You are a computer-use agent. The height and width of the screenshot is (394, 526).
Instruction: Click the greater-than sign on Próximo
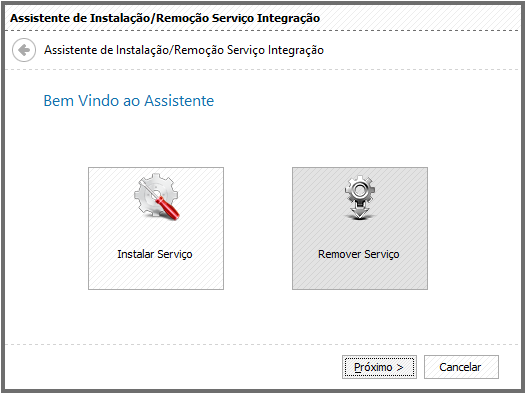(399, 368)
